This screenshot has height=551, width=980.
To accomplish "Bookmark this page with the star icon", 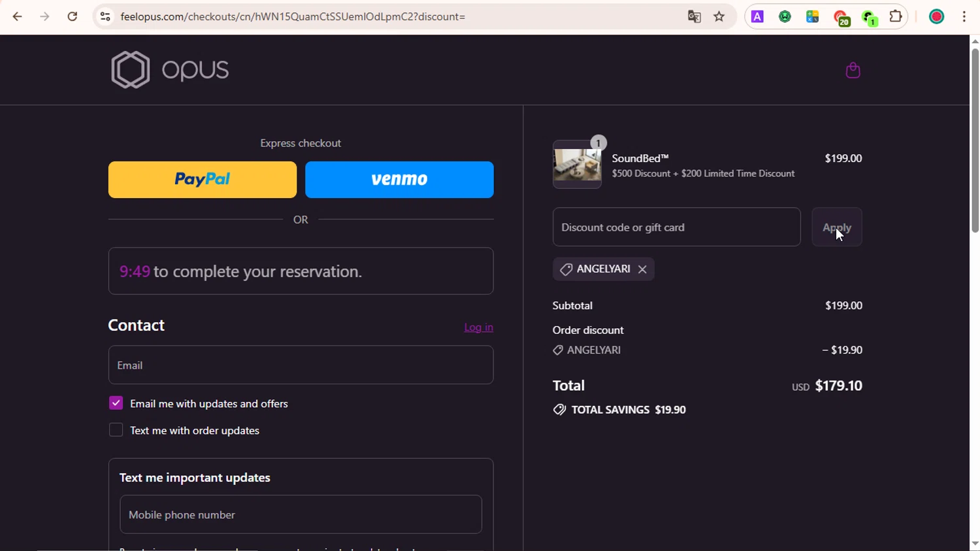I will coord(719,16).
